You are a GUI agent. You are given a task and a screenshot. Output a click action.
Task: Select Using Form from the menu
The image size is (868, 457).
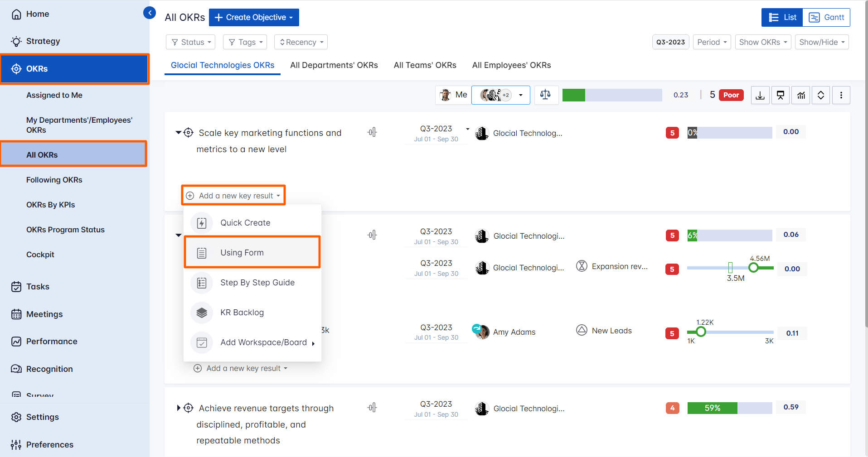252,252
